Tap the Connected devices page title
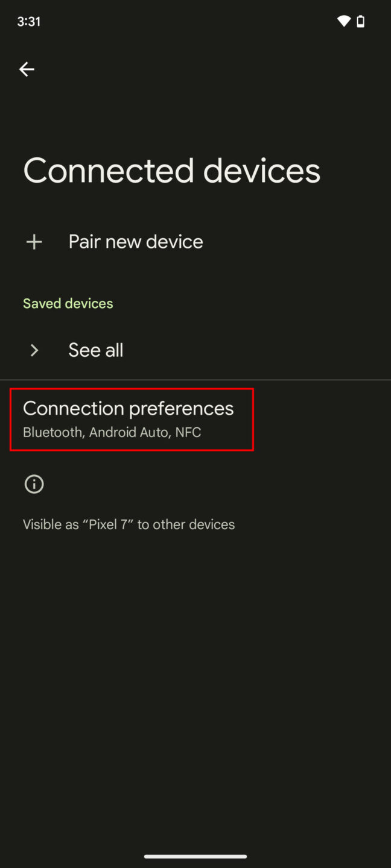391x868 pixels. 171,171
